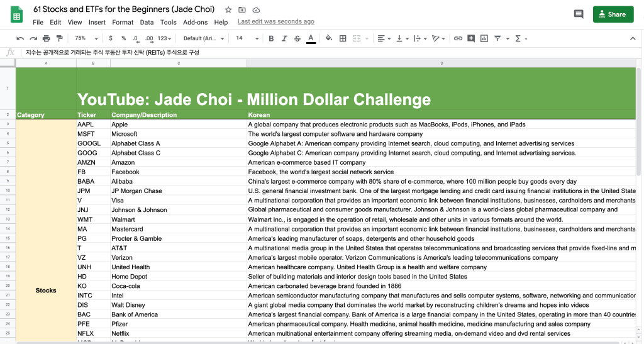Screen dimensions: 644x344
Task: Open the Data menu
Action: click(147, 22)
